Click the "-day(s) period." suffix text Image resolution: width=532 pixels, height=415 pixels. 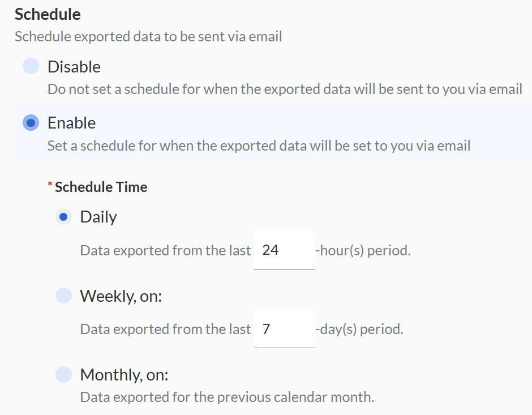[x=359, y=329]
